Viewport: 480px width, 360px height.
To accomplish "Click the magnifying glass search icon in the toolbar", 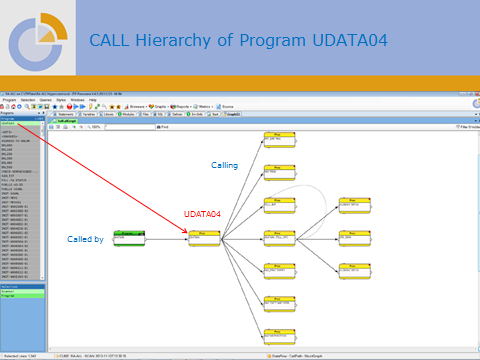I will [27, 107].
